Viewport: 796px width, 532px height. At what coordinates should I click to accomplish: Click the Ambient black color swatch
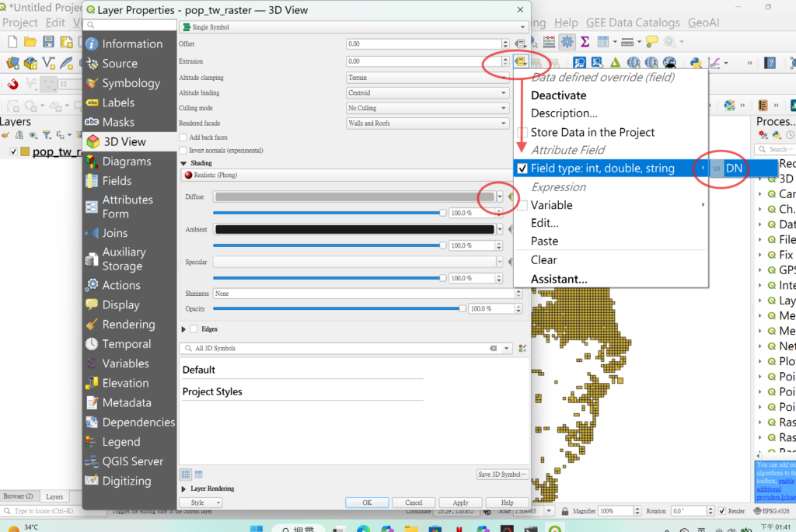[354, 229]
